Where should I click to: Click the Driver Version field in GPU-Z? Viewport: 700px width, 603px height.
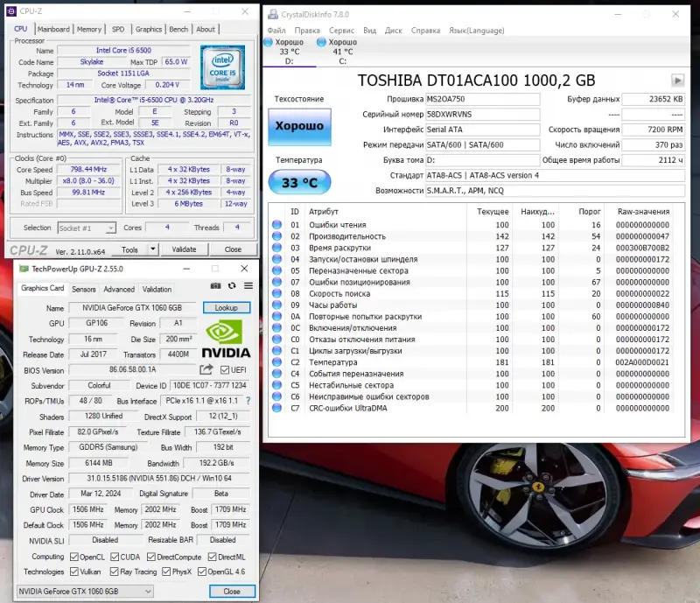point(159,479)
